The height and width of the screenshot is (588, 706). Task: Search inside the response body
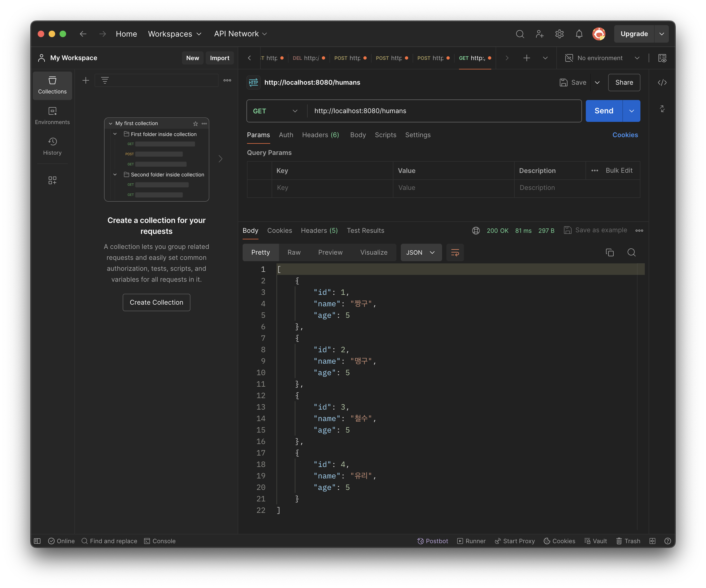[x=631, y=252]
